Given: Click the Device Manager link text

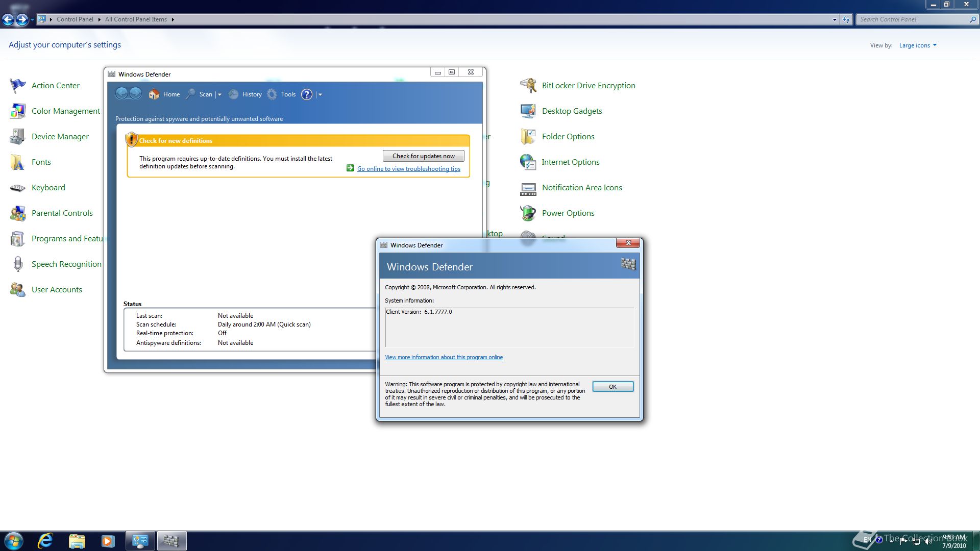Looking at the screenshot, I should click(60, 137).
